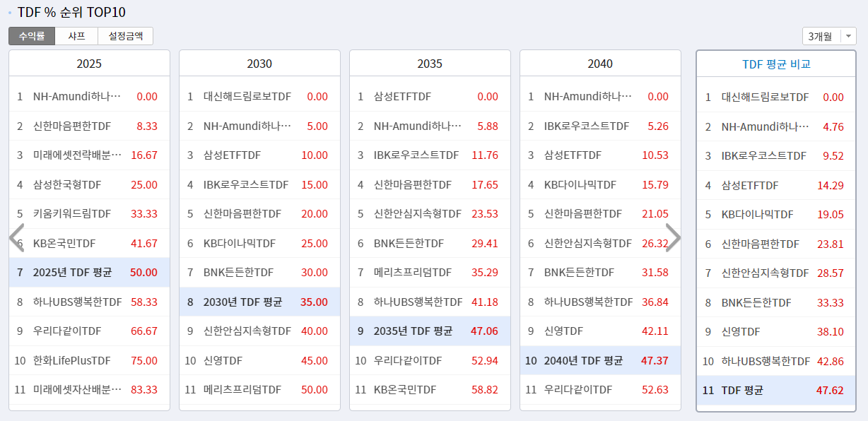
Task: Open the TDF 평균 비교 header
Action: (x=776, y=64)
